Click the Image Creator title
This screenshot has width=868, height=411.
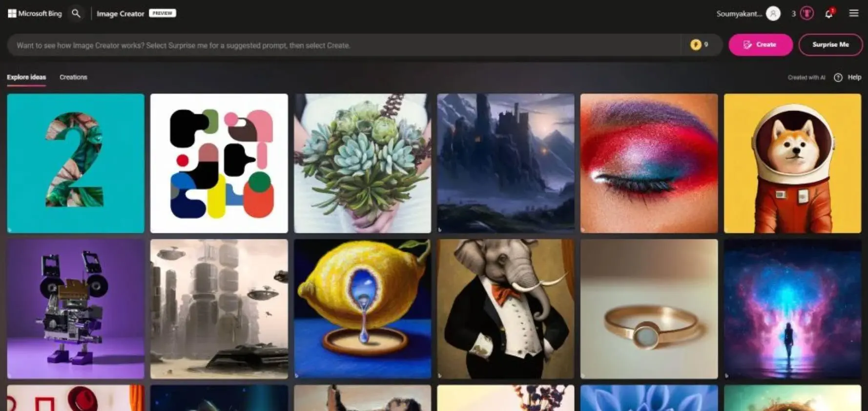(120, 14)
